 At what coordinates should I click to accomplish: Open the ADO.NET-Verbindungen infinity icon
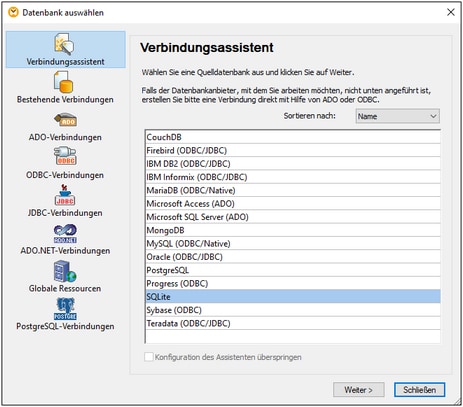65,234
